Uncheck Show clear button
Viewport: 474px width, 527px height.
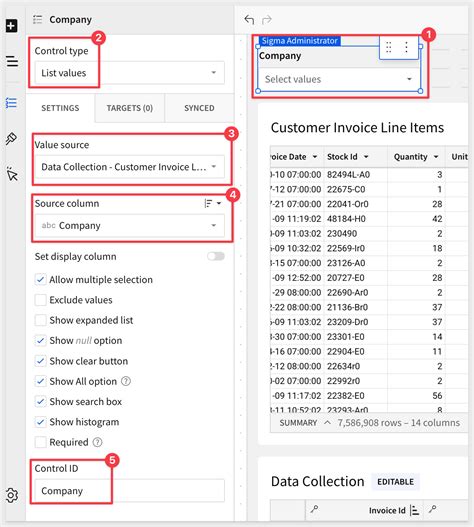41,361
